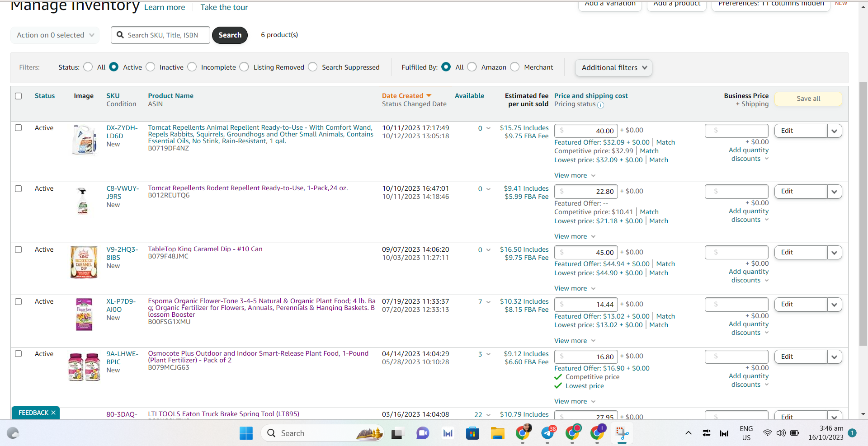This screenshot has height=446, width=868.
Task: Sort by the Available column header
Action: coord(469,96)
